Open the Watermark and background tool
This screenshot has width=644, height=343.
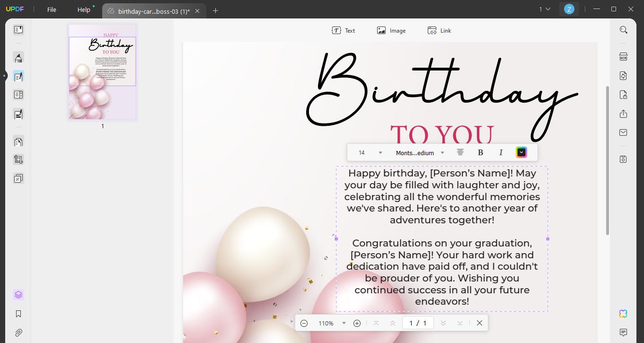coord(18,178)
